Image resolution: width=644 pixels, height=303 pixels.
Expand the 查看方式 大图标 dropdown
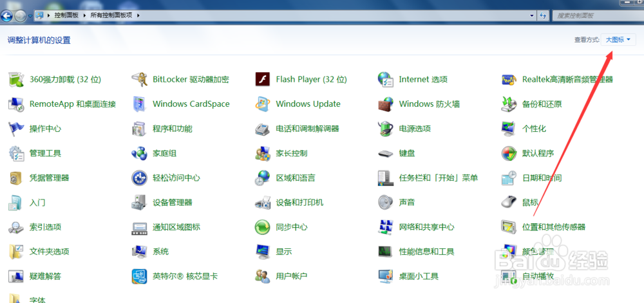pyautogui.click(x=618, y=40)
